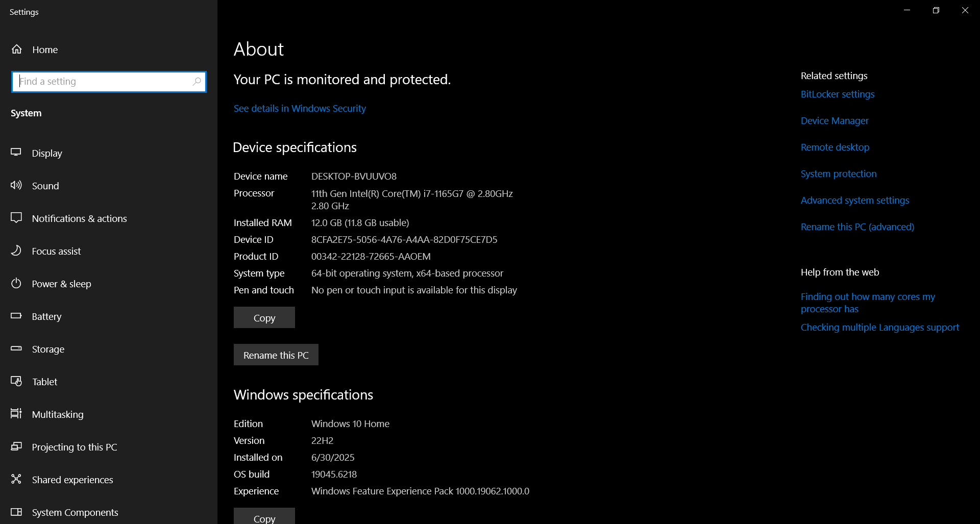
Task: Select Pen and touch value text
Action: pos(414,290)
